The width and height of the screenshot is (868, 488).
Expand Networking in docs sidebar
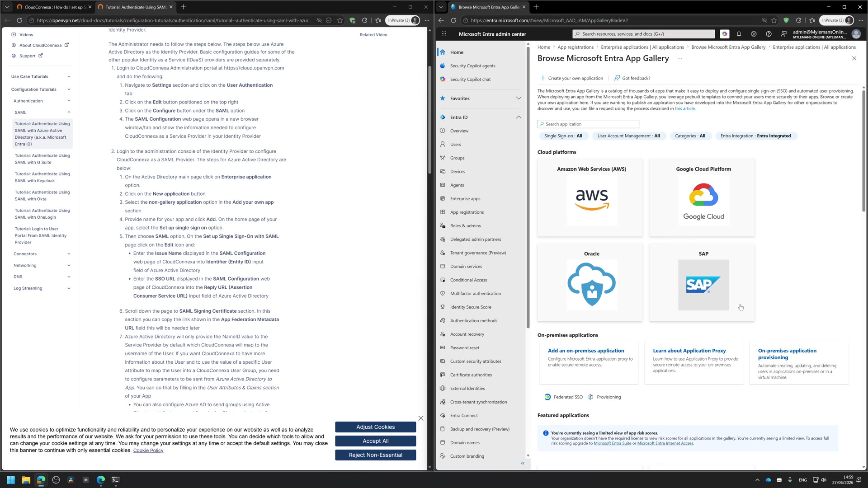click(69, 266)
